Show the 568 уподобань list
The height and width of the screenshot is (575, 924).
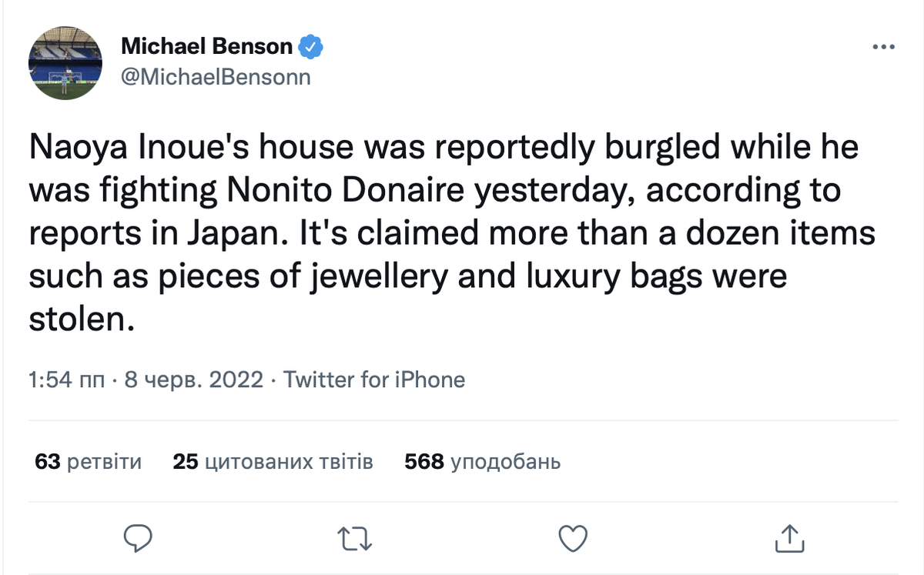[482, 462]
